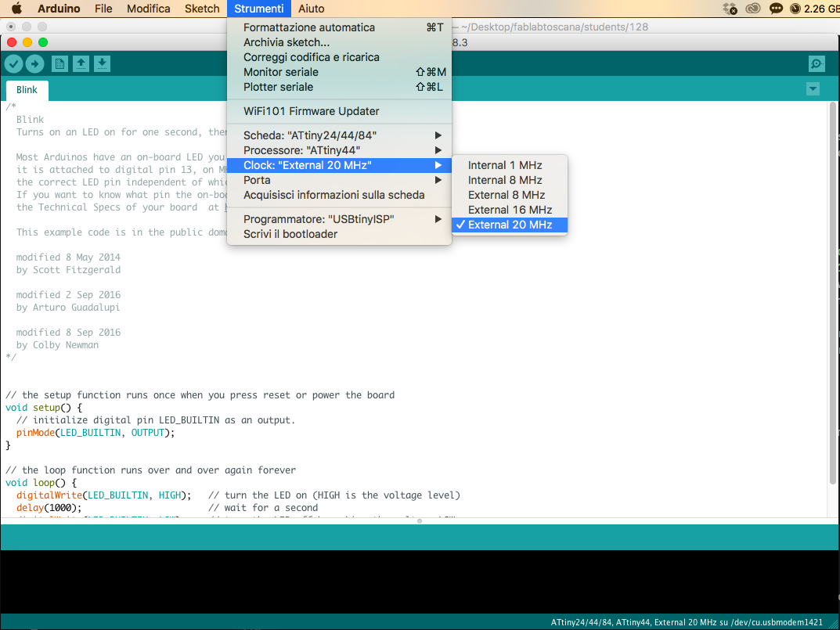The image size is (840, 630).
Task: Open the Arduino application menu
Action: click(59, 9)
